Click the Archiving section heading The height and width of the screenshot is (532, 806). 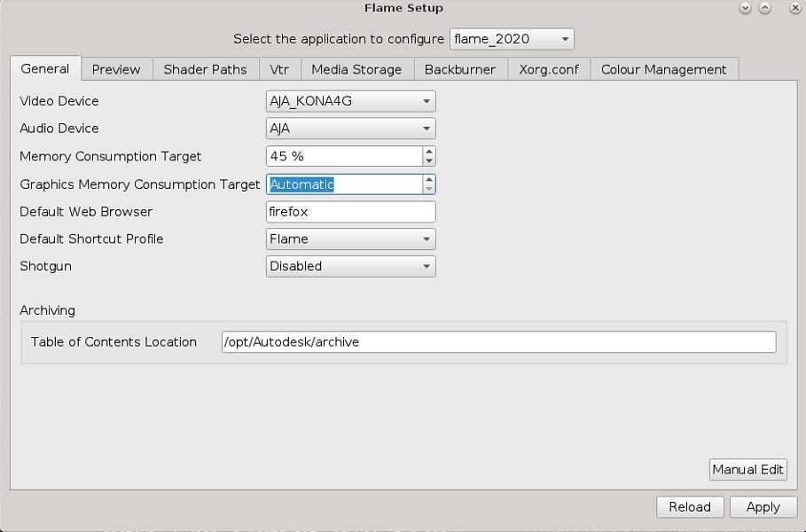click(x=47, y=310)
